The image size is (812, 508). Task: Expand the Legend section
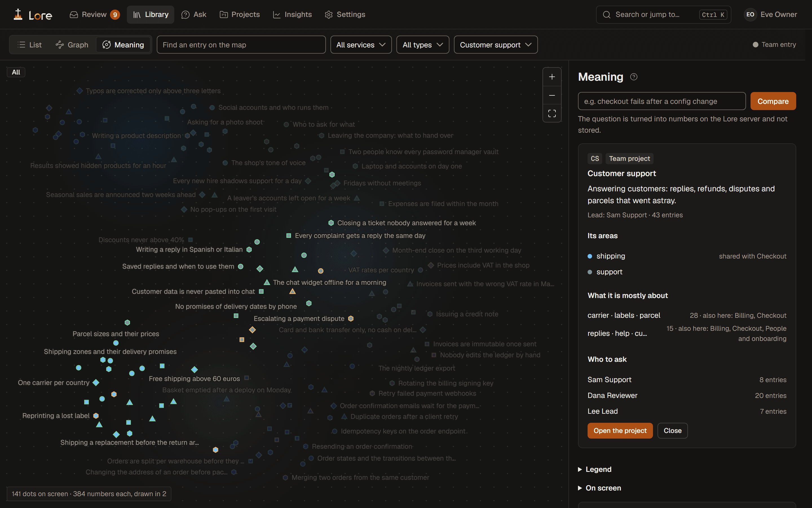coord(595,469)
